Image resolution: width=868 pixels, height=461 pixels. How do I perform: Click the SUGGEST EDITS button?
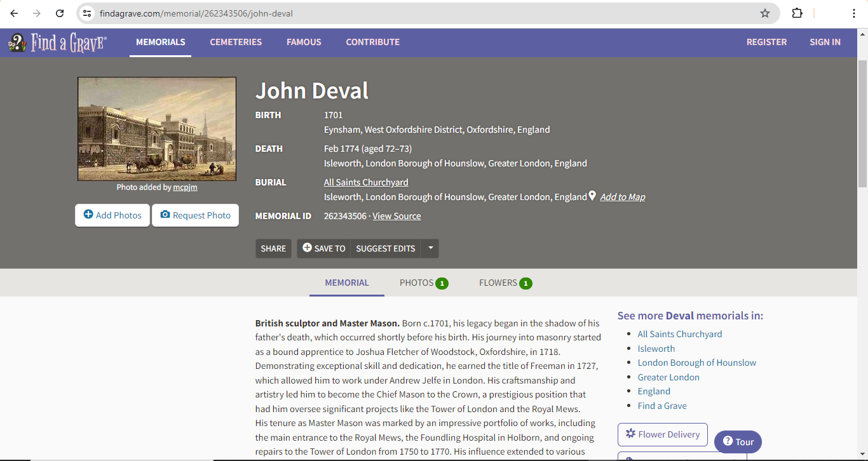point(386,248)
